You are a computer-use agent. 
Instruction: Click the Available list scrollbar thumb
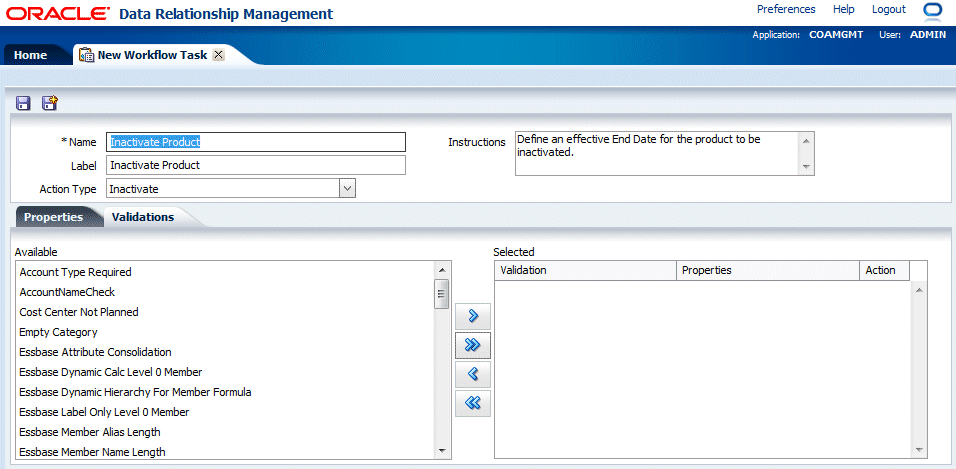pyautogui.click(x=442, y=294)
